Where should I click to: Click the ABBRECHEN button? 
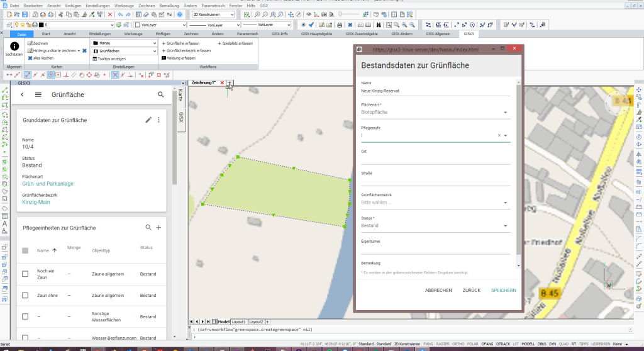[x=438, y=290]
